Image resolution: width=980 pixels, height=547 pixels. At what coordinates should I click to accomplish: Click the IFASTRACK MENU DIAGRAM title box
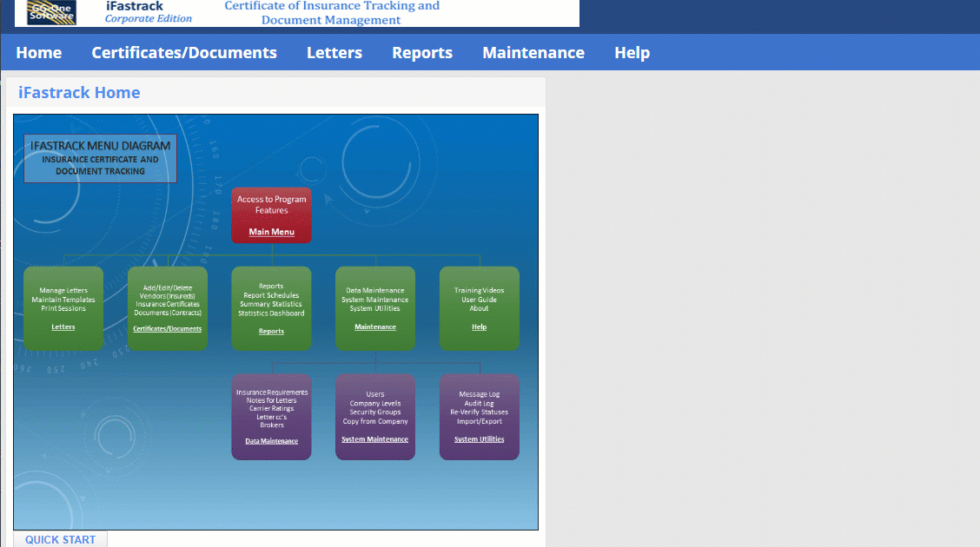(100, 159)
